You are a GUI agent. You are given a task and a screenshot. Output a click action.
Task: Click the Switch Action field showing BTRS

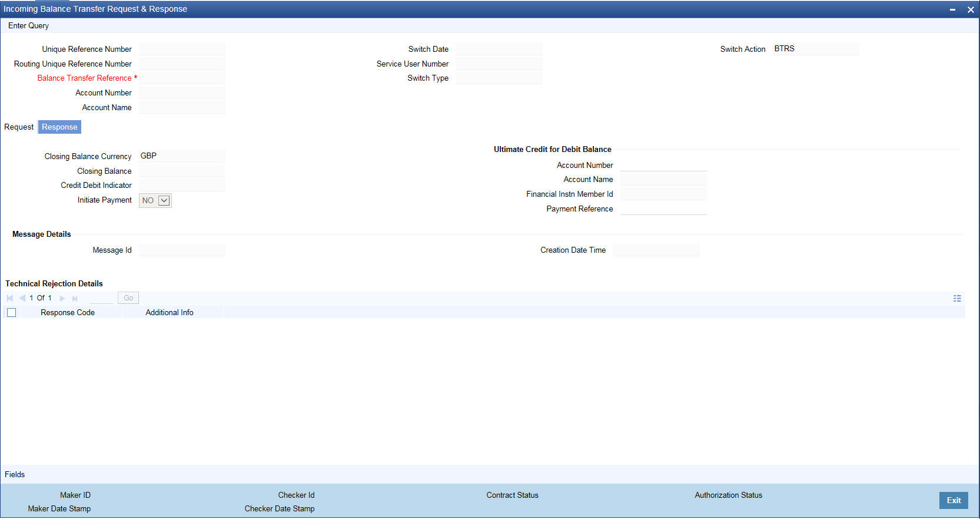(x=816, y=49)
